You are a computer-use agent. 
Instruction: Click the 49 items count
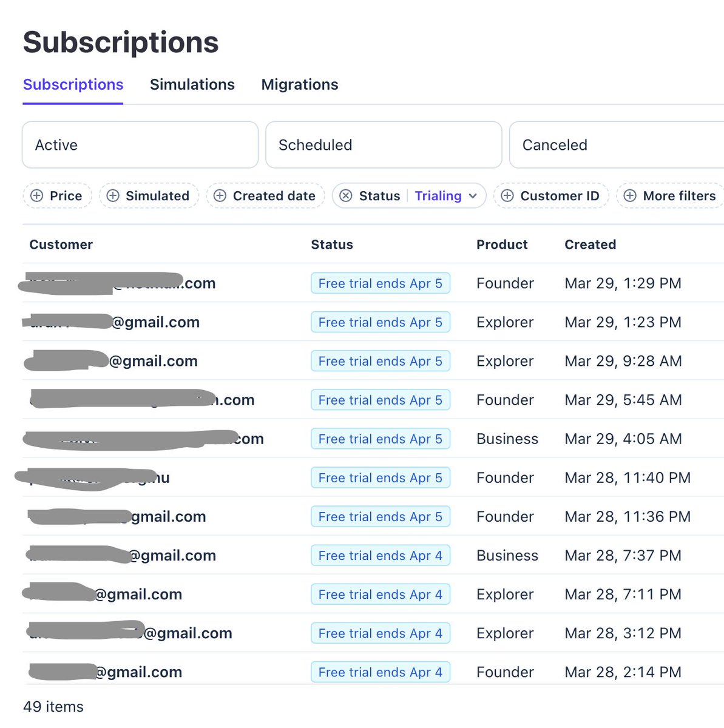click(53, 706)
